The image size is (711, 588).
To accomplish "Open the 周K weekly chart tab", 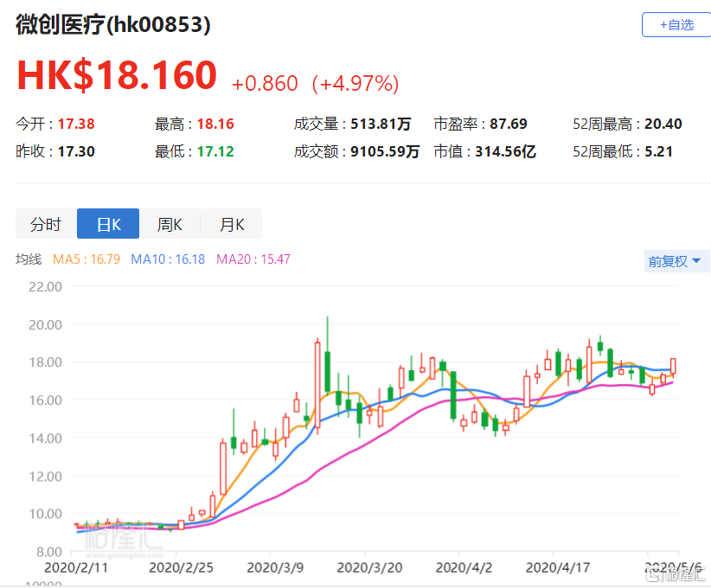I will point(170,225).
